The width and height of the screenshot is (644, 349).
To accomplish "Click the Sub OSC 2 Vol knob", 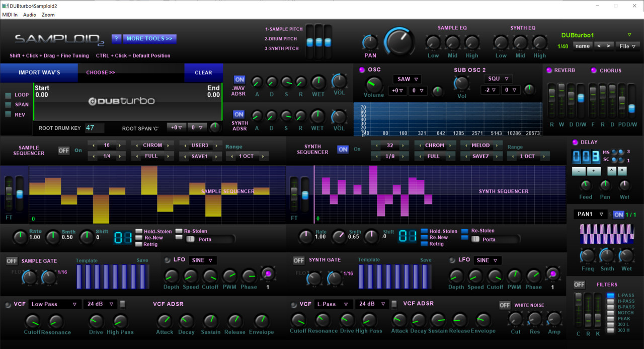I will (461, 83).
